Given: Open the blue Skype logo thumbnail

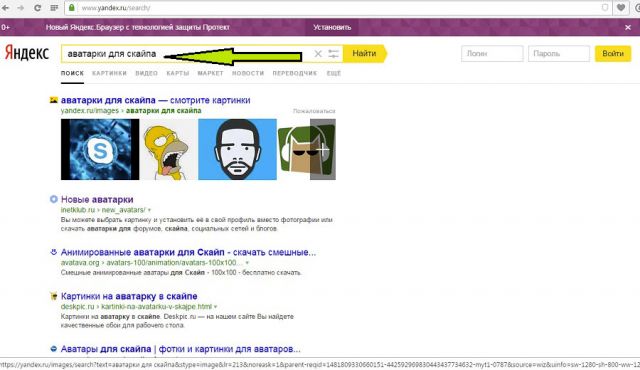Looking at the screenshot, I should (100, 149).
